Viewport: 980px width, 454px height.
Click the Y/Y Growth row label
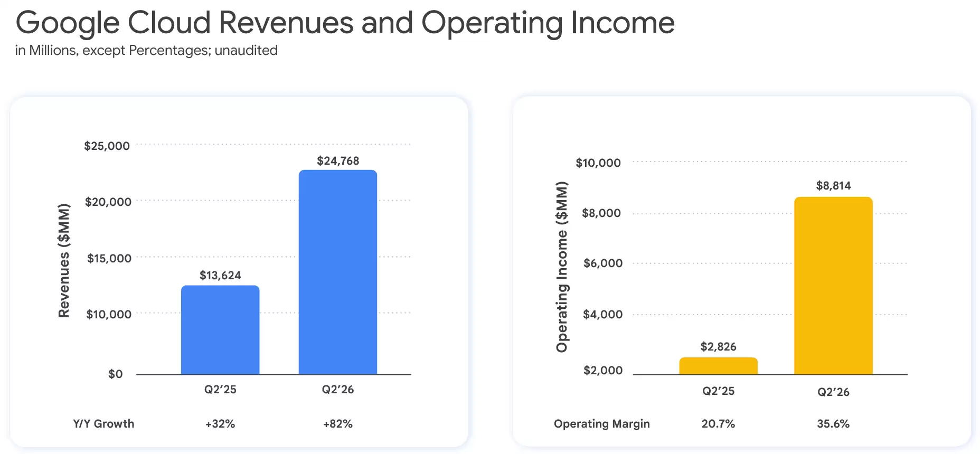[x=103, y=423]
